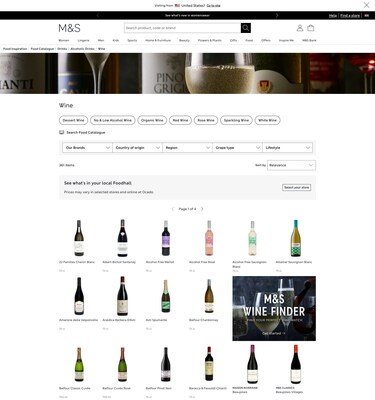Click the Barocco & Fassoldi Chianti product name
The image size is (375, 400).
[x=208, y=388]
